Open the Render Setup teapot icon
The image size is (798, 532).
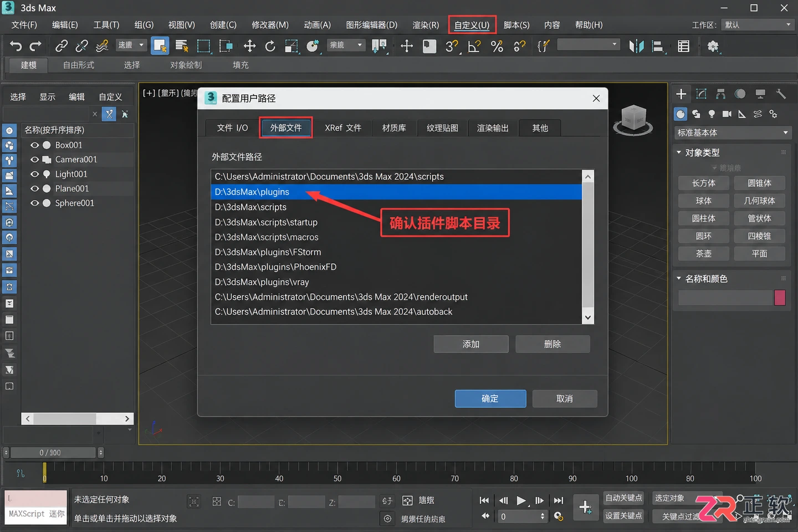713,46
